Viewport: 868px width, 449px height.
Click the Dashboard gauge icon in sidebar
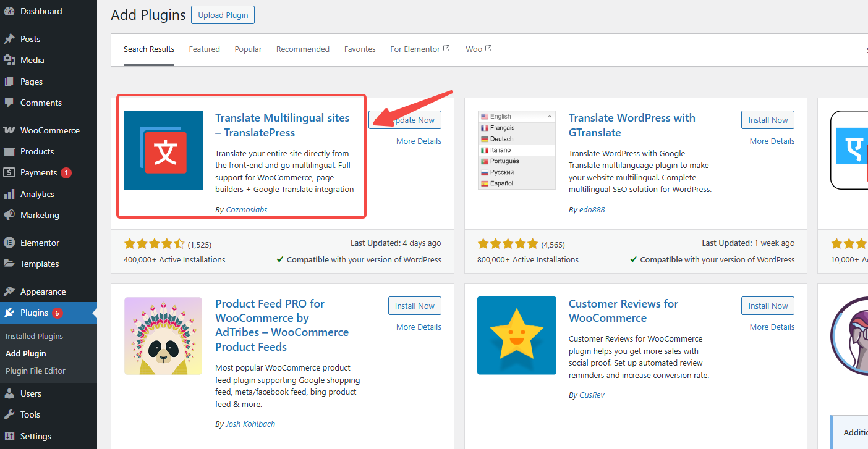pos(9,11)
